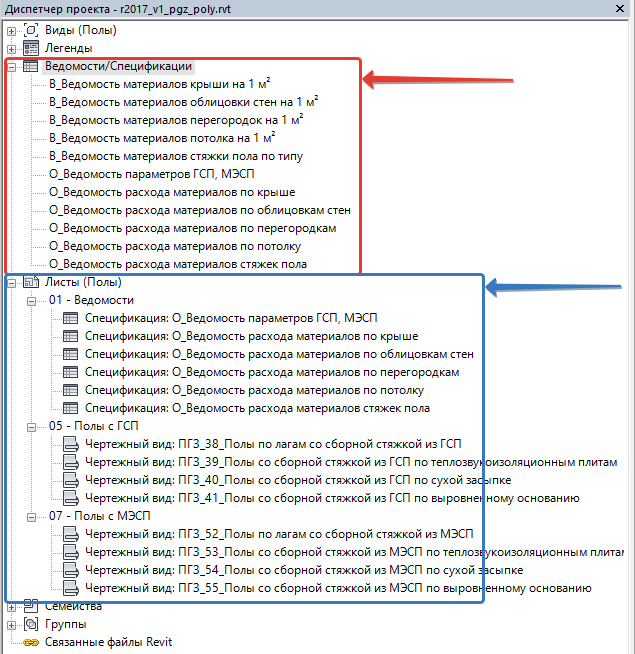This screenshot has height=654, width=635.
Task: Click the Семейства families icon
Action: tap(30, 606)
